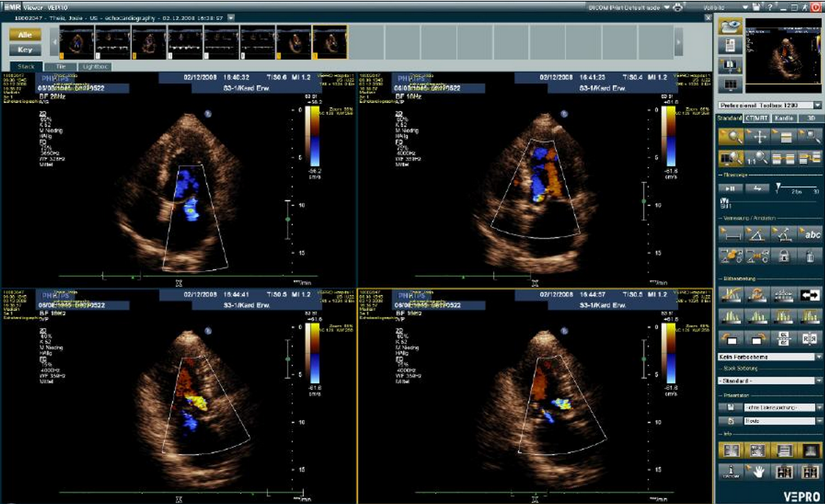825x504 pixels.
Task: Adjust the cine frame position slider
Action: [x=725, y=200]
